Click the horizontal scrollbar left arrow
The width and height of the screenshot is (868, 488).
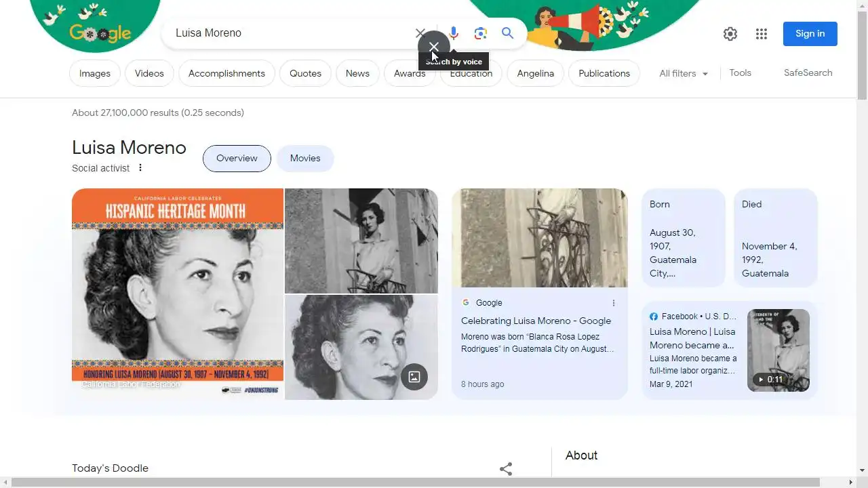pos(5,483)
